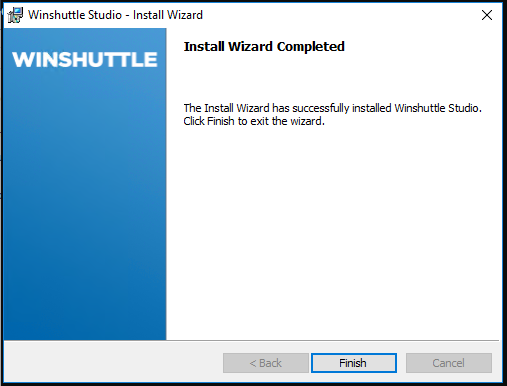This screenshot has width=507, height=386.
Task: Click the Winshuttle Studio window title text
Action: [115, 15]
